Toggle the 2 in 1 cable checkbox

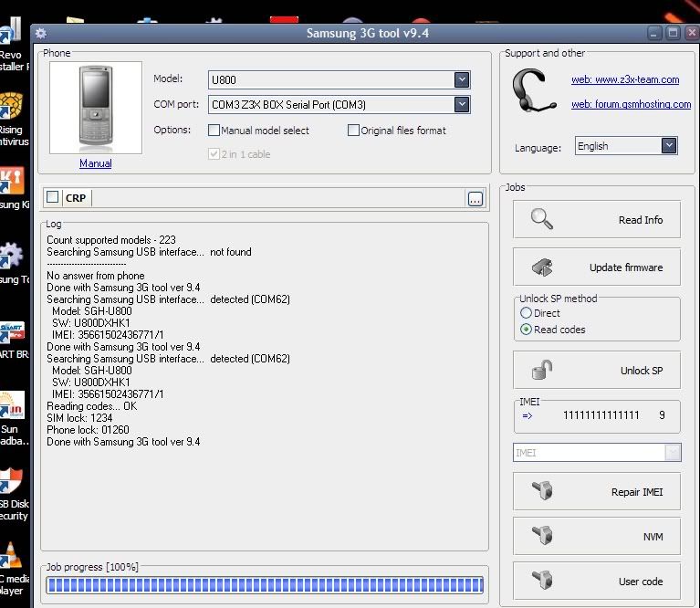pos(214,154)
